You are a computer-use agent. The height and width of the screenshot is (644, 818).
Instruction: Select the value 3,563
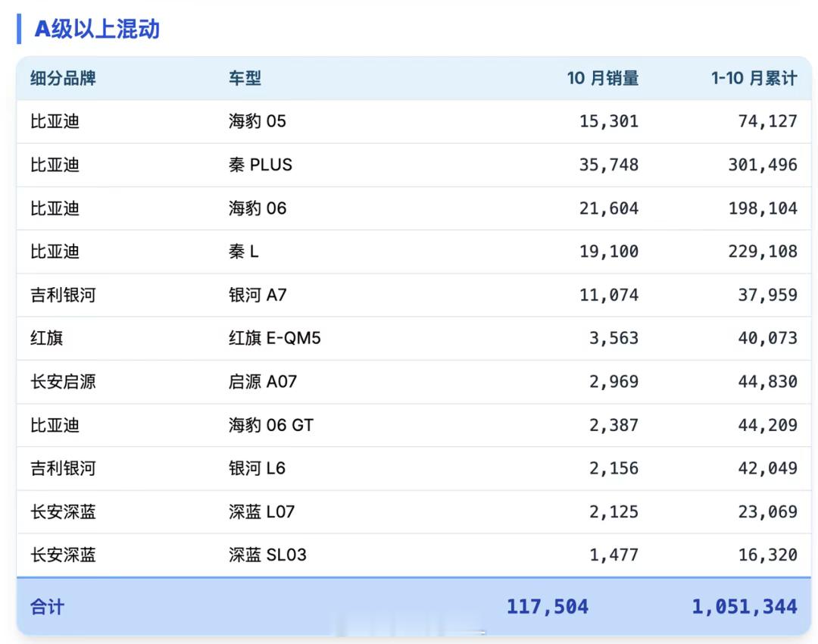[613, 338]
